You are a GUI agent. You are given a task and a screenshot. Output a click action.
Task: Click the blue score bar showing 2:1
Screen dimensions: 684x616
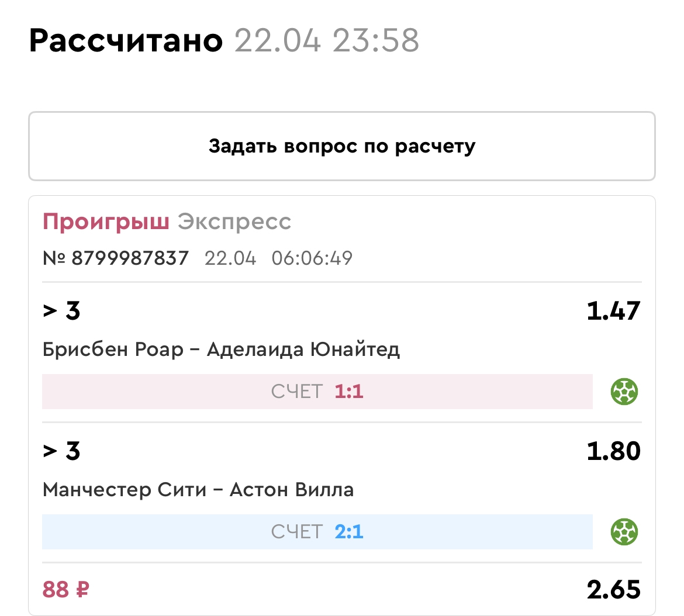point(317,532)
